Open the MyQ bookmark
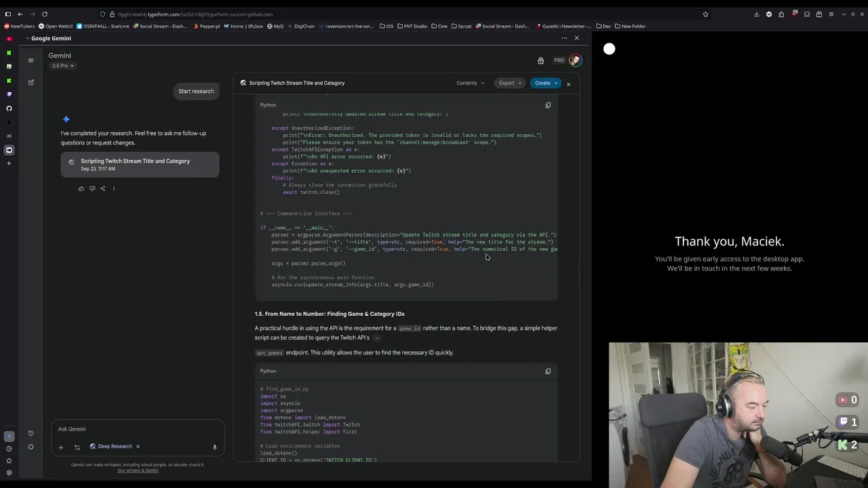Screen dimensions: 868x488 275,26
